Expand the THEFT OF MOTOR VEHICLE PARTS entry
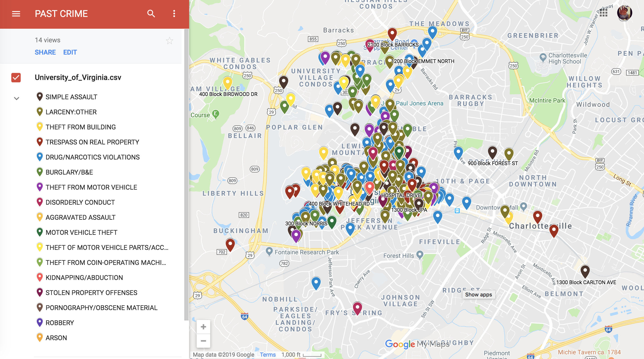 [106, 247]
